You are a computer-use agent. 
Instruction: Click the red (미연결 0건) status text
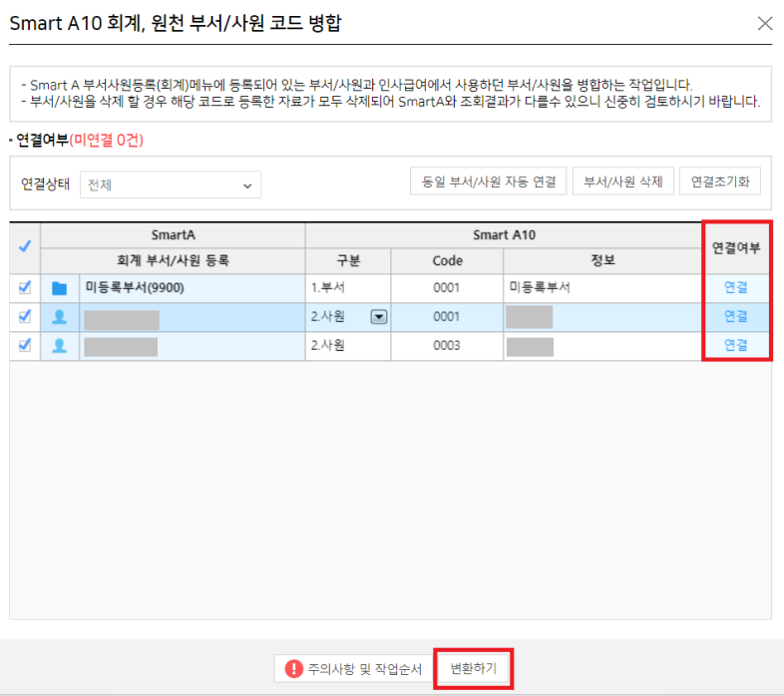106,140
